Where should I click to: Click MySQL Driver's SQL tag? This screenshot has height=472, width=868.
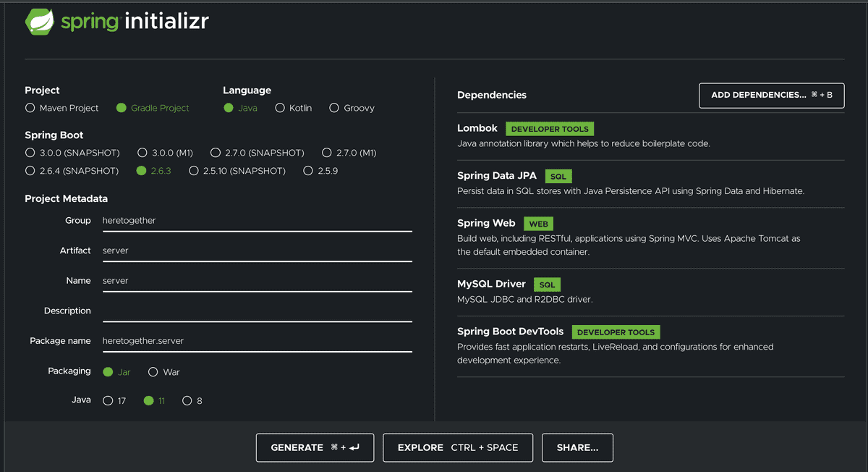click(548, 285)
